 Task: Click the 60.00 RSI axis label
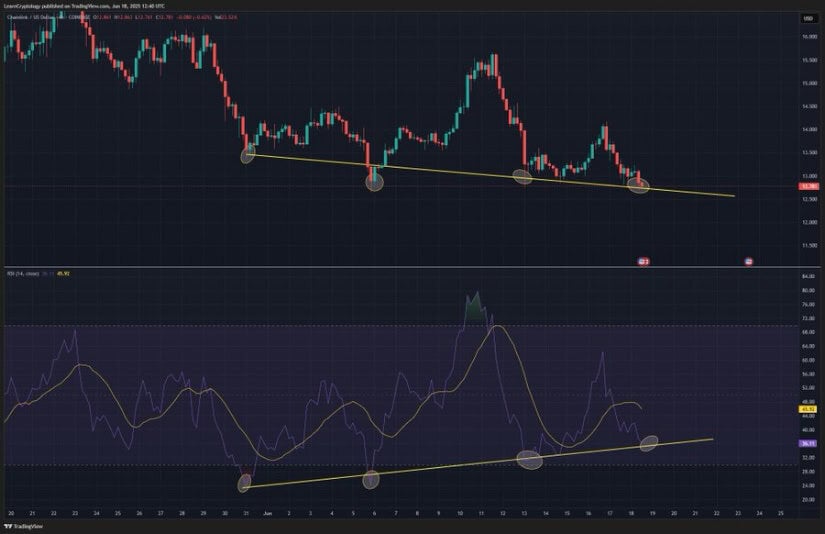pyautogui.click(x=809, y=360)
